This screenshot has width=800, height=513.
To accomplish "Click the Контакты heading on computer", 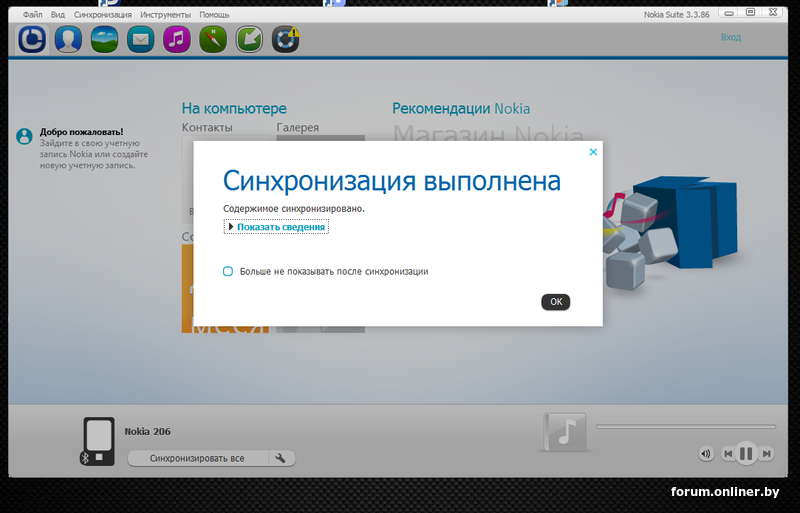I will (207, 128).
